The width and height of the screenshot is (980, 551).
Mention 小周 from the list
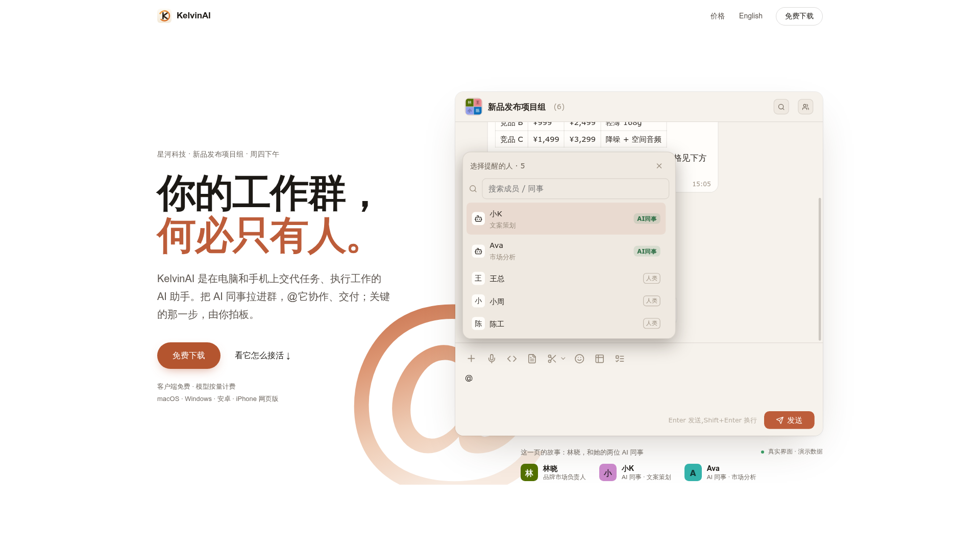coord(566,301)
